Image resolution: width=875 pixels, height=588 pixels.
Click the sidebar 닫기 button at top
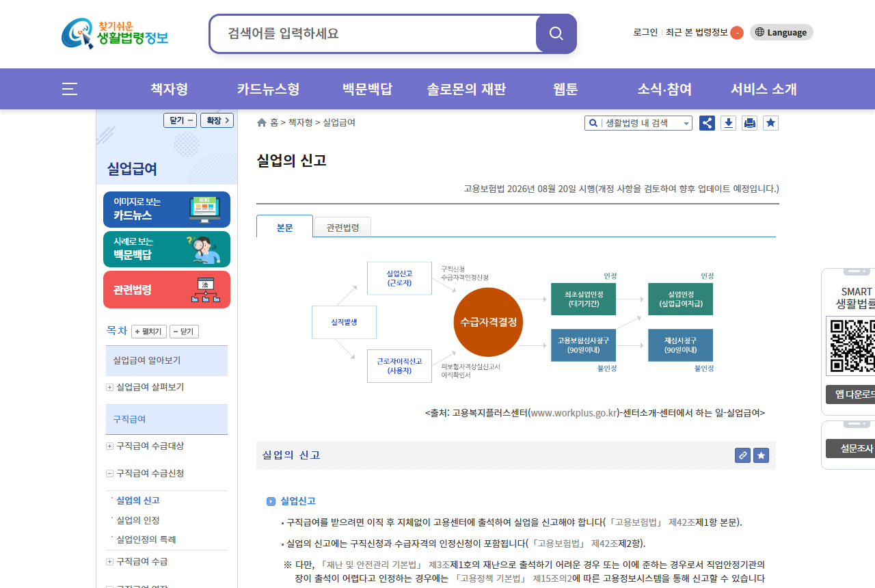[180, 120]
